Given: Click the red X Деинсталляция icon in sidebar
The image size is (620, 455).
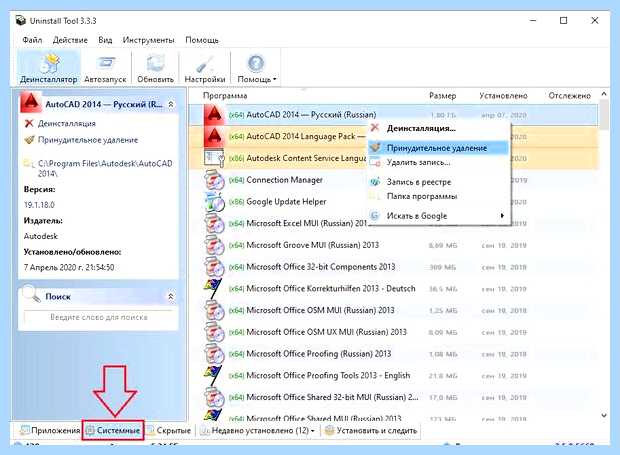Looking at the screenshot, I should tap(29, 123).
